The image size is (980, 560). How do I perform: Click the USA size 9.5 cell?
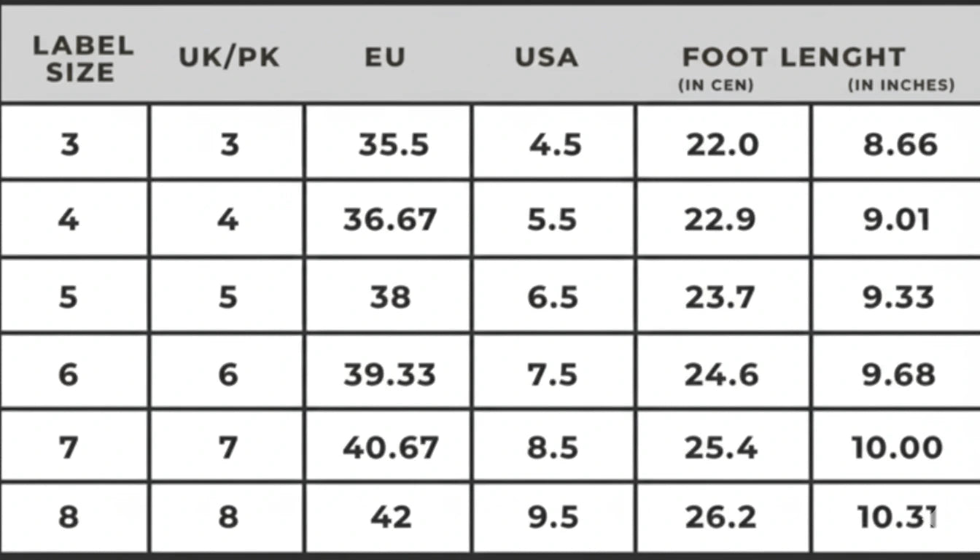coord(553,517)
